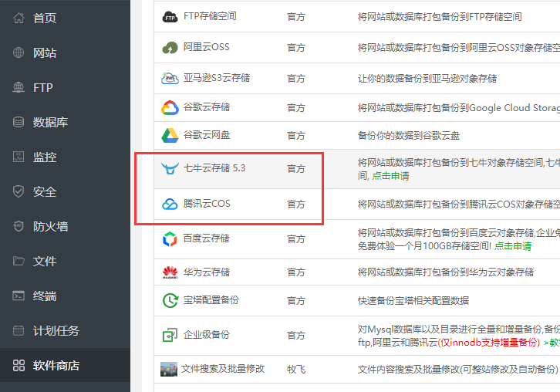The width and height of the screenshot is (560, 392).
Task: Select the 腾讯云COS plugin name
Action: 207,204
